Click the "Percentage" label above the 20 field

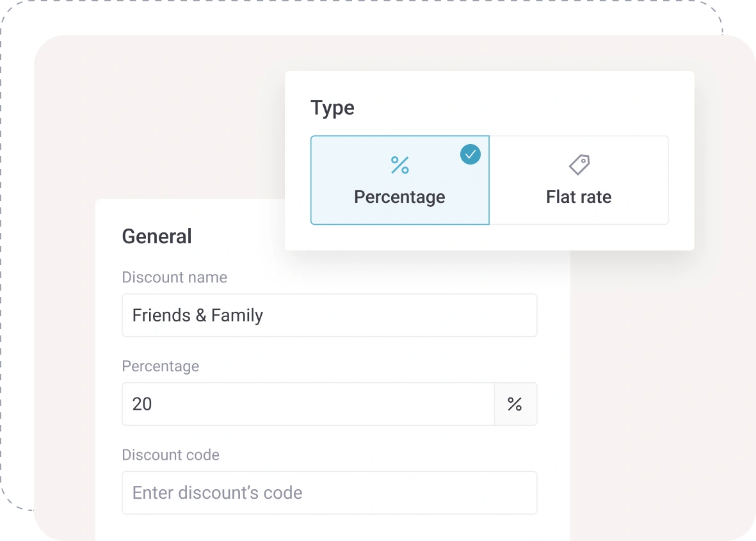point(160,366)
